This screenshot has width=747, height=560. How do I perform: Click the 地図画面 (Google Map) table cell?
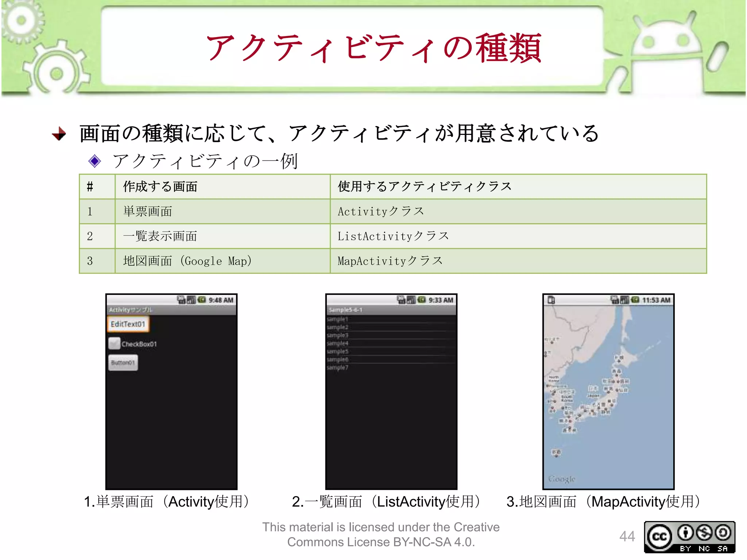pos(222,261)
